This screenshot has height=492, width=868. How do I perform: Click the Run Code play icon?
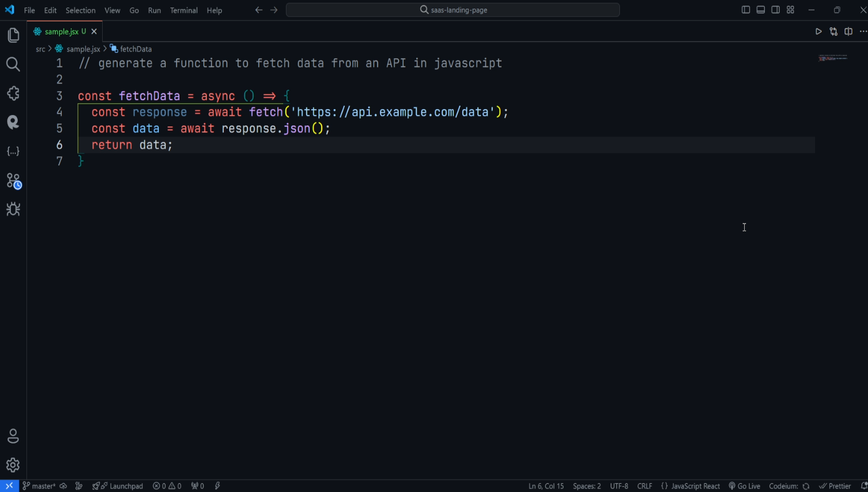point(818,32)
